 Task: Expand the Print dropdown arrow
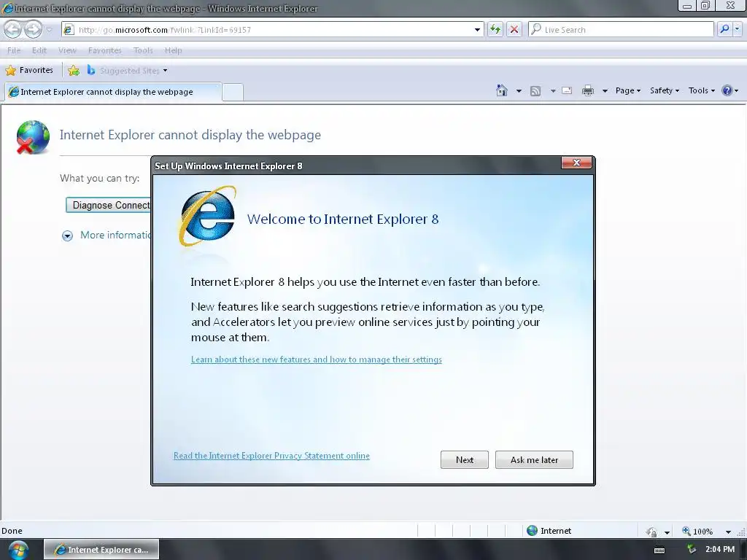[605, 91]
